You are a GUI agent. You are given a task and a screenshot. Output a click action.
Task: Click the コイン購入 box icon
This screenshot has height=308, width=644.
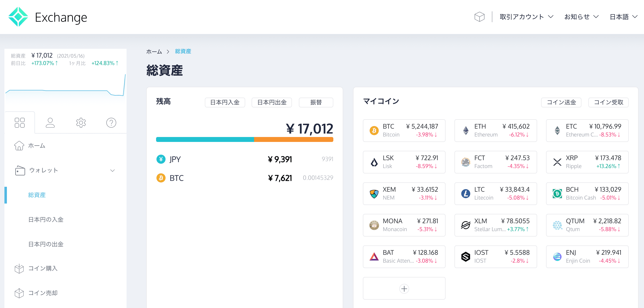(x=20, y=268)
